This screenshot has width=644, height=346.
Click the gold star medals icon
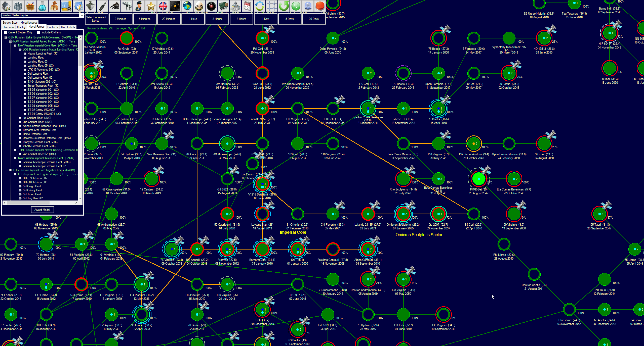(151, 6)
